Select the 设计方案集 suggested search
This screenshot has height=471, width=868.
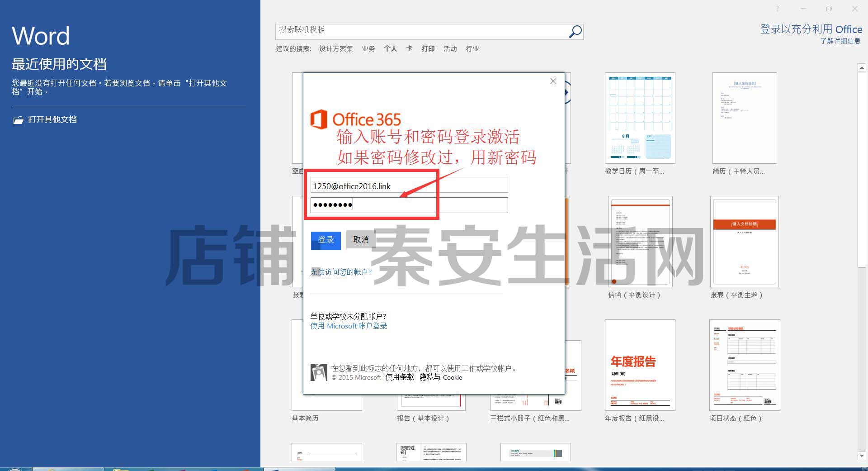[x=336, y=48]
